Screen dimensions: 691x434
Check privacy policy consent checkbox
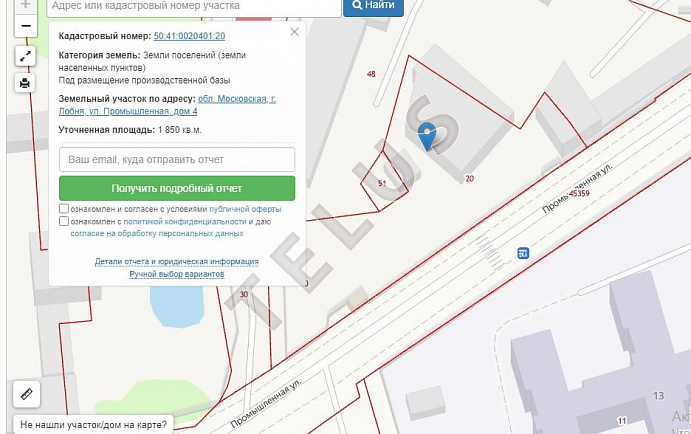coord(64,221)
